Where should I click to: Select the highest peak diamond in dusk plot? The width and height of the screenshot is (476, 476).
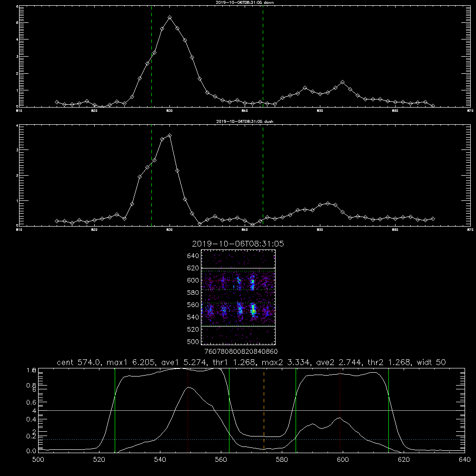pyautogui.click(x=170, y=135)
